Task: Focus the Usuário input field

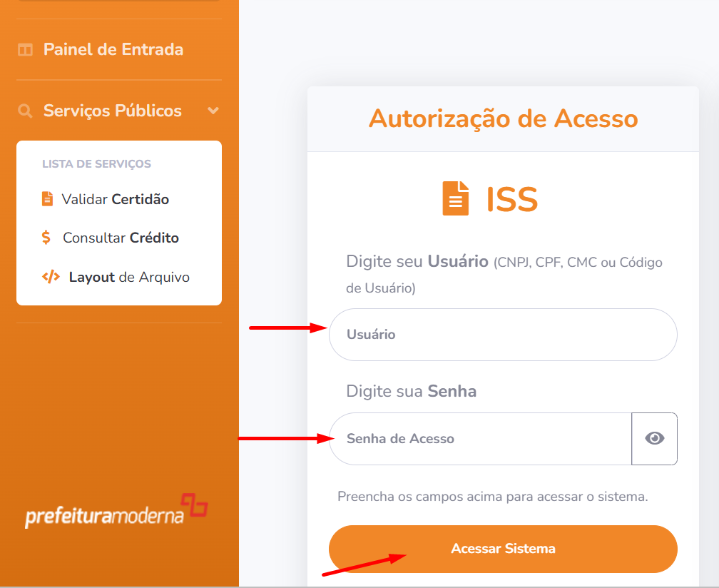Action: click(x=503, y=335)
